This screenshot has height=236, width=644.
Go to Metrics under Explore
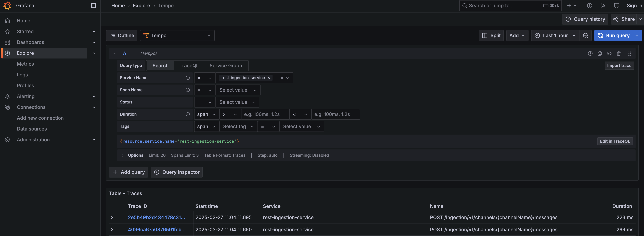pos(25,64)
